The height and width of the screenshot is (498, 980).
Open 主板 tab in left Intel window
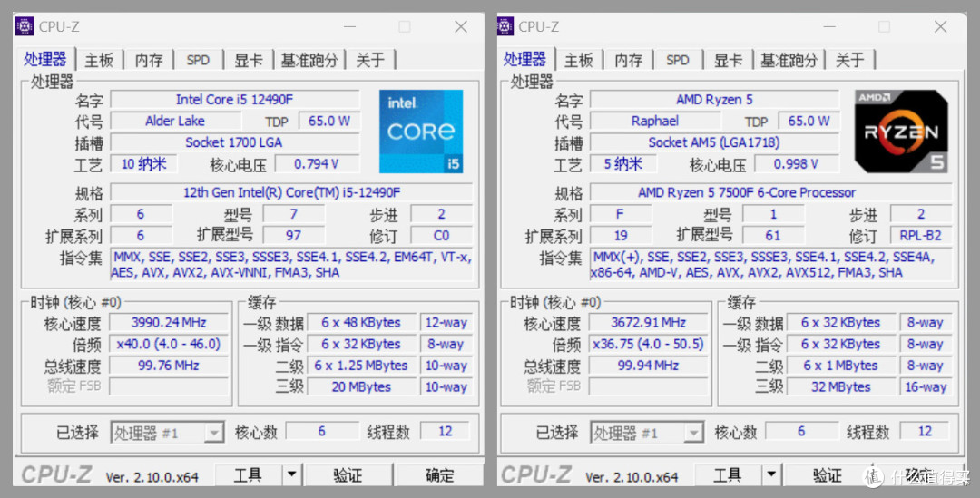(x=100, y=60)
